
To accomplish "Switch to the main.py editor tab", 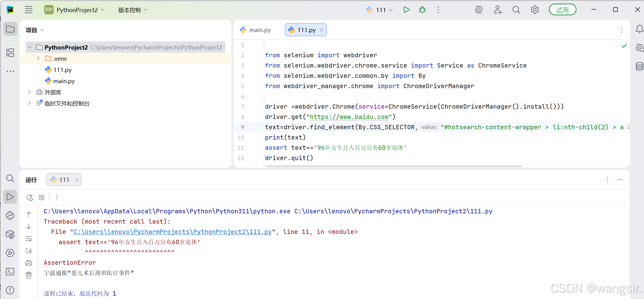I will pos(256,30).
